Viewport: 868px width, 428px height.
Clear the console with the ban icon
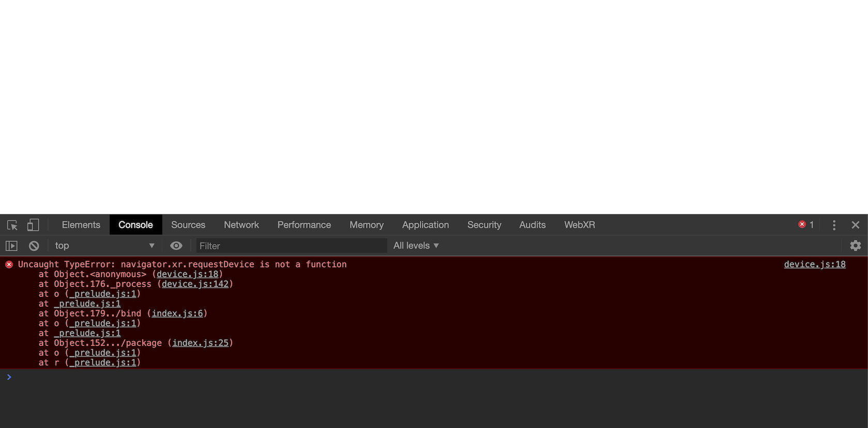(34, 246)
